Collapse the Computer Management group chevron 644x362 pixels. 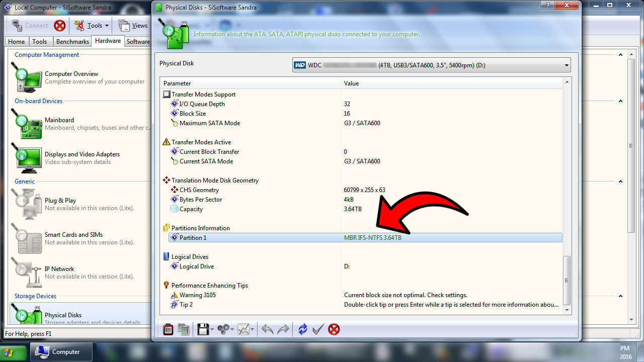click(x=620, y=55)
